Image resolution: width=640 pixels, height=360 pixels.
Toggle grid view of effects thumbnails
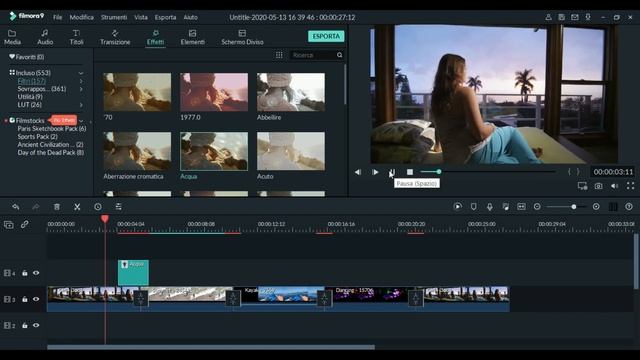(279, 55)
